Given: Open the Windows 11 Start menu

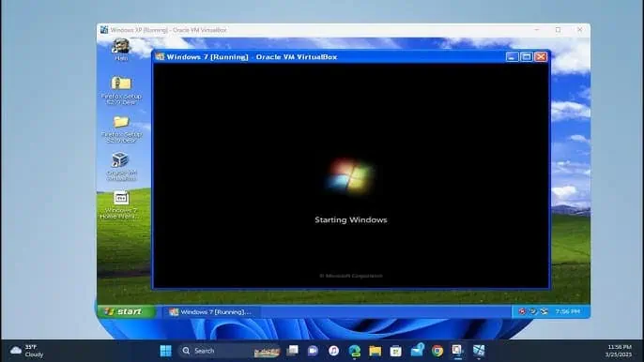Looking at the screenshot, I should point(166,351).
